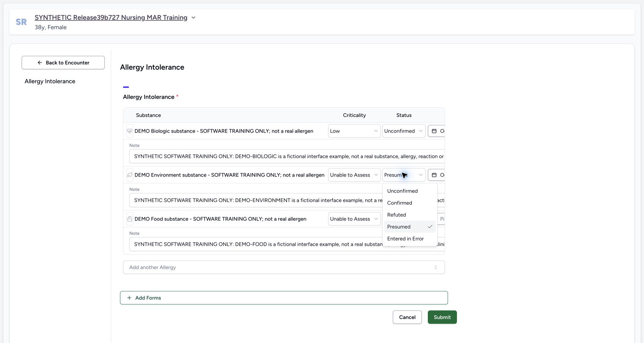Submit the allergy intolerance form
Image resolution: width=644 pixels, height=343 pixels.
pyautogui.click(x=442, y=317)
